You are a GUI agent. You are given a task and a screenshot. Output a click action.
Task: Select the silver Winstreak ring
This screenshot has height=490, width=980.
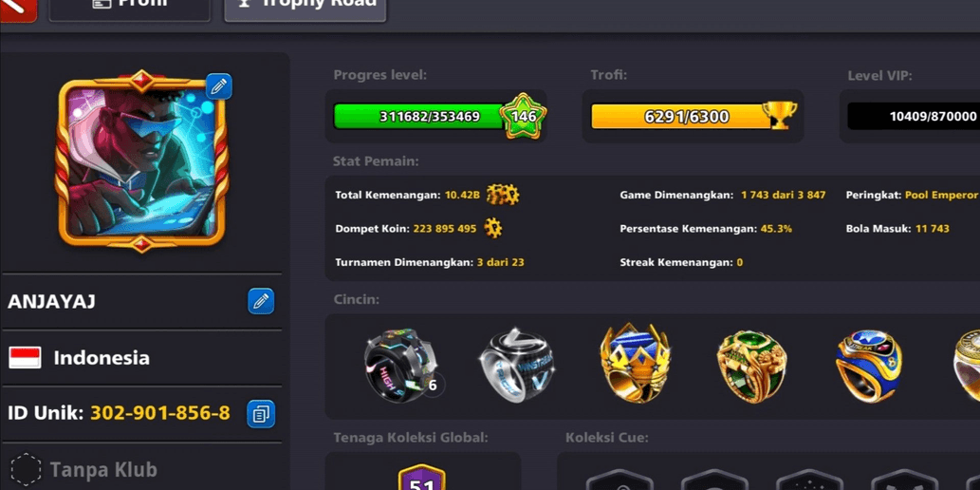tap(516, 367)
